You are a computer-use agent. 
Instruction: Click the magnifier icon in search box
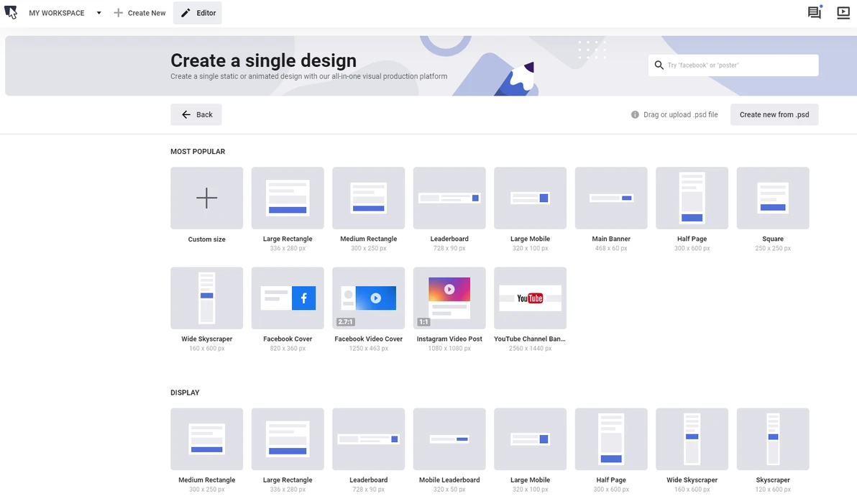pos(659,65)
